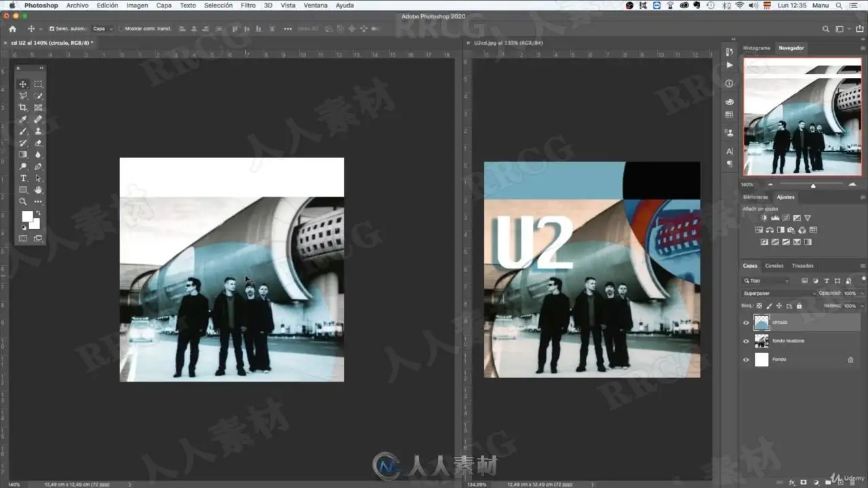Go to Photoshop home screen icon
868x488 pixels.
[12, 29]
